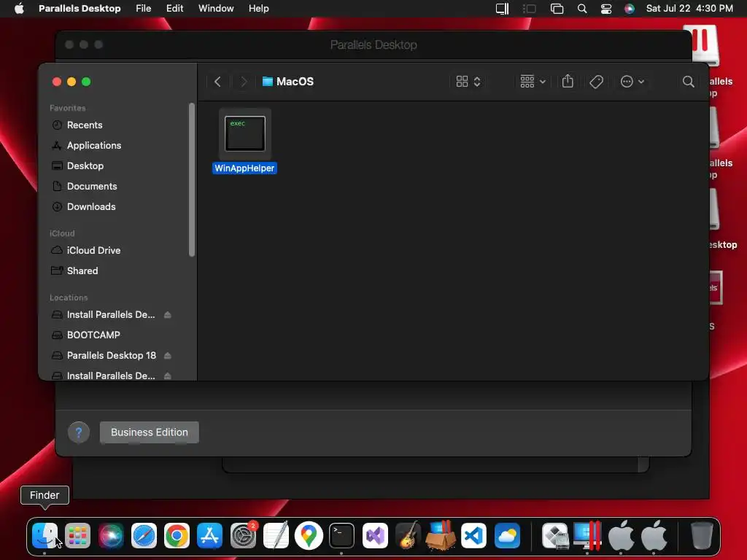Open Safari from the Dock
Image resolution: width=747 pixels, height=560 pixels.
144,535
